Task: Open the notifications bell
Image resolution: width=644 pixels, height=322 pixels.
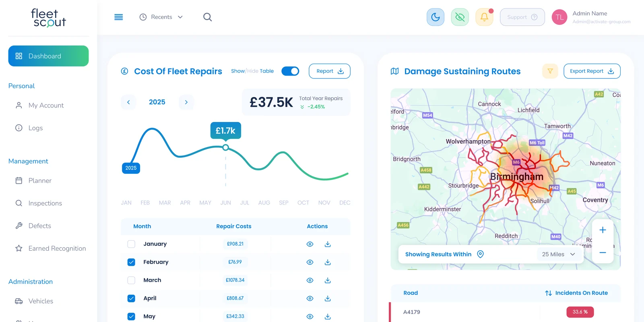Action: pos(485,17)
